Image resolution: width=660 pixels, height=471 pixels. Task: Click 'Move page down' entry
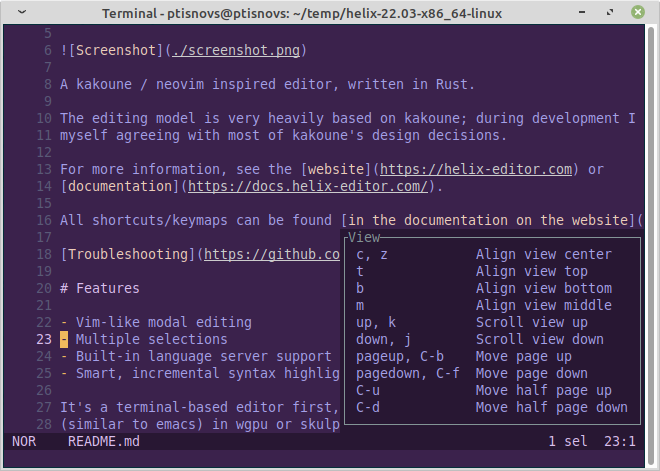click(x=532, y=373)
